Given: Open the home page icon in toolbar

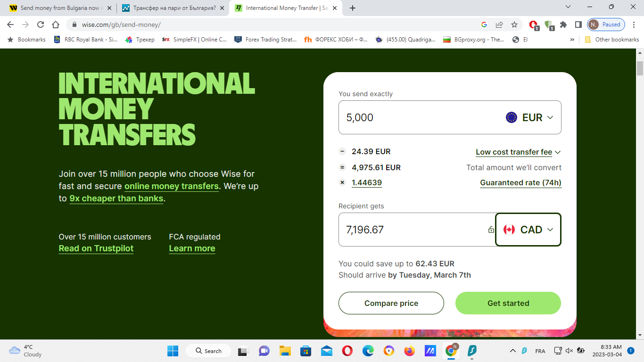Looking at the screenshot, I should pos(56,25).
